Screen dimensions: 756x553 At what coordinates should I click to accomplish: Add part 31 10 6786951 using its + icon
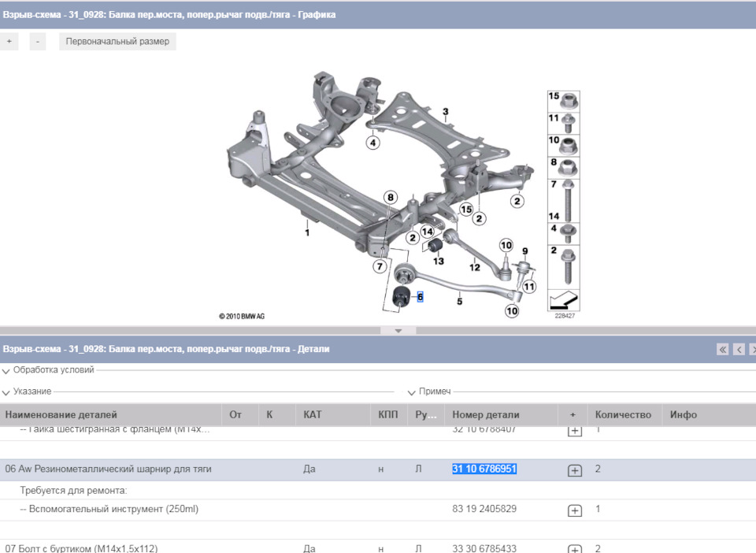coord(576,469)
